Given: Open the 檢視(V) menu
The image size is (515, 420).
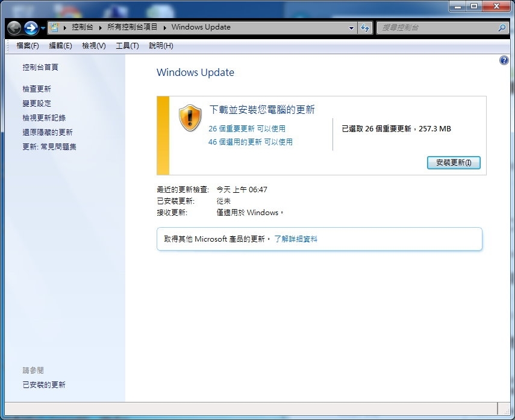Looking at the screenshot, I should [x=94, y=46].
